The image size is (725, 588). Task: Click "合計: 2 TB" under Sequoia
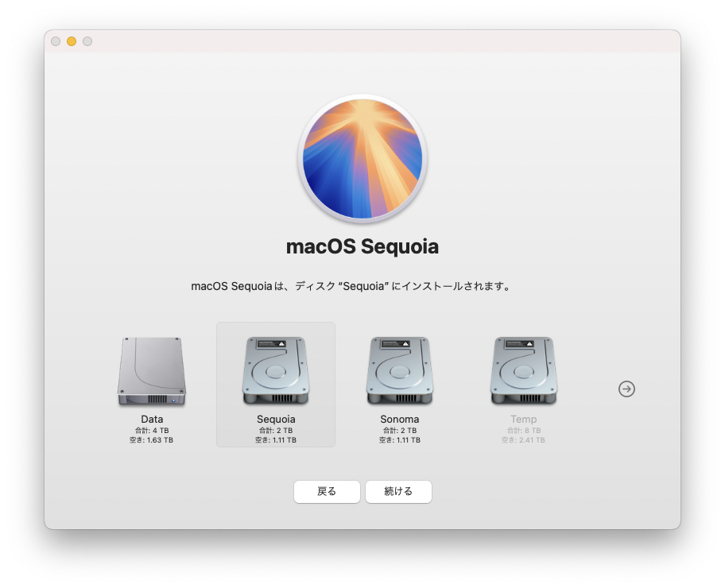[x=276, y=431]
